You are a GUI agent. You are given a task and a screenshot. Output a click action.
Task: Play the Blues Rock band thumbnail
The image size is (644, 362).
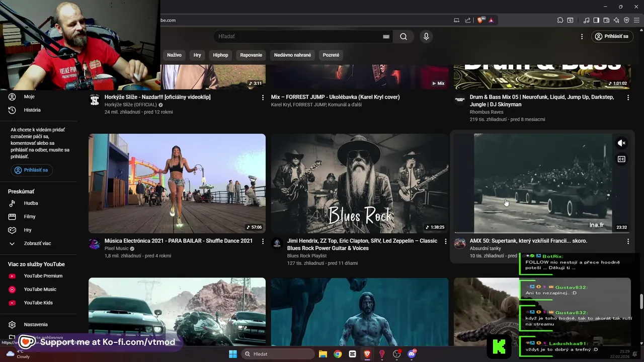tap(359, 184)
